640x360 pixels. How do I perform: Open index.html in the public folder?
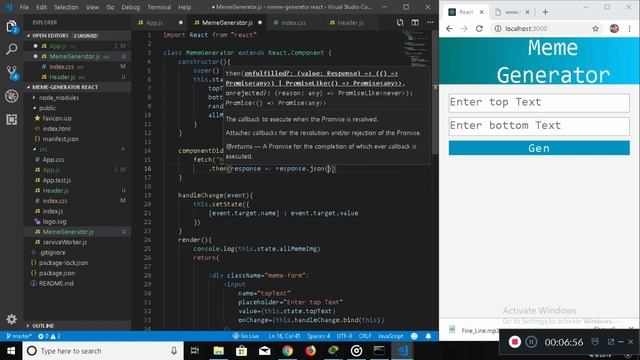pyautogui.click(x=56, y=129)
